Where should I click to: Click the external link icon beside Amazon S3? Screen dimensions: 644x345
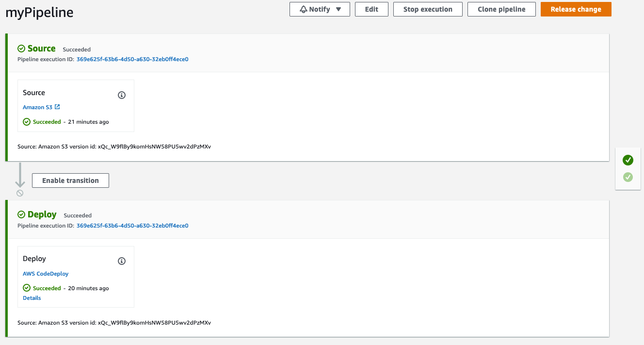click(57, 107)
